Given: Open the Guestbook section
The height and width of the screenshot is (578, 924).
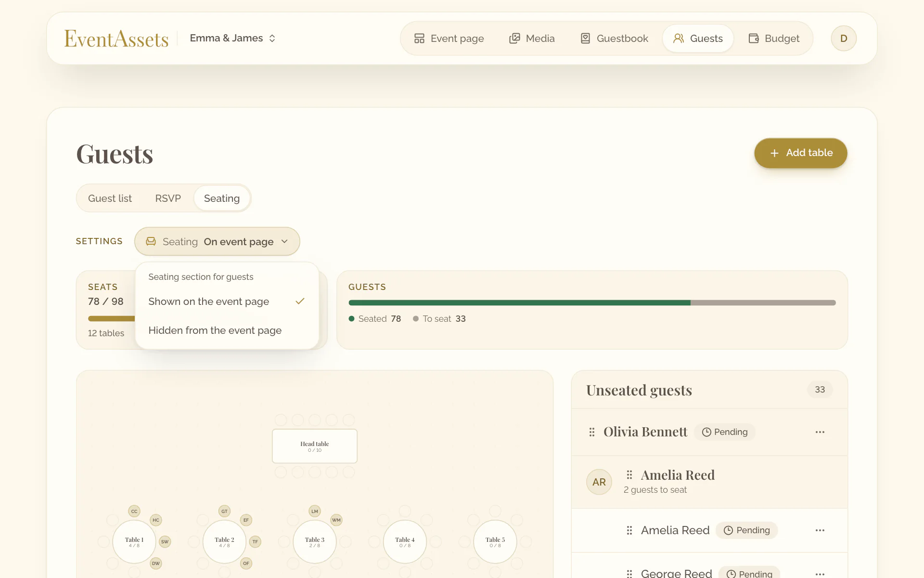Looking at the screenshot, I should (x=615, y=39).
